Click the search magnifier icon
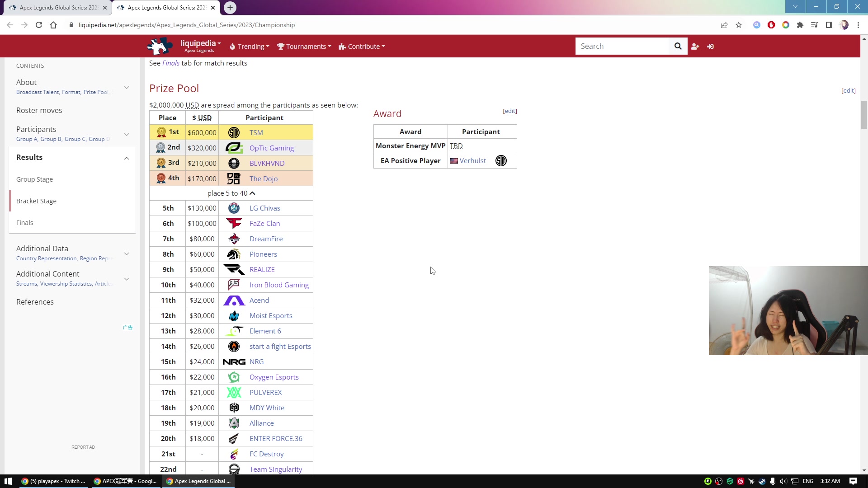This screenshot has width=868, height=488. point(678,46)
